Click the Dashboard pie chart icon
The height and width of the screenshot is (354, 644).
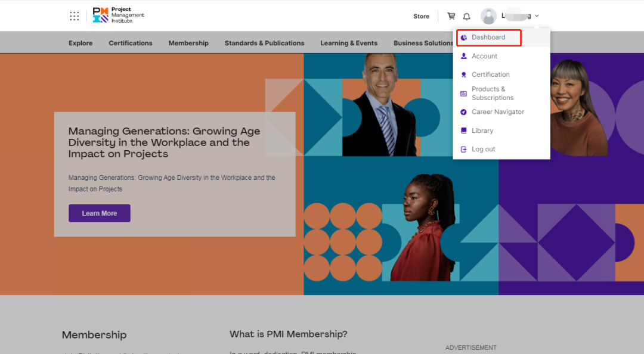(x=464, y=38)
